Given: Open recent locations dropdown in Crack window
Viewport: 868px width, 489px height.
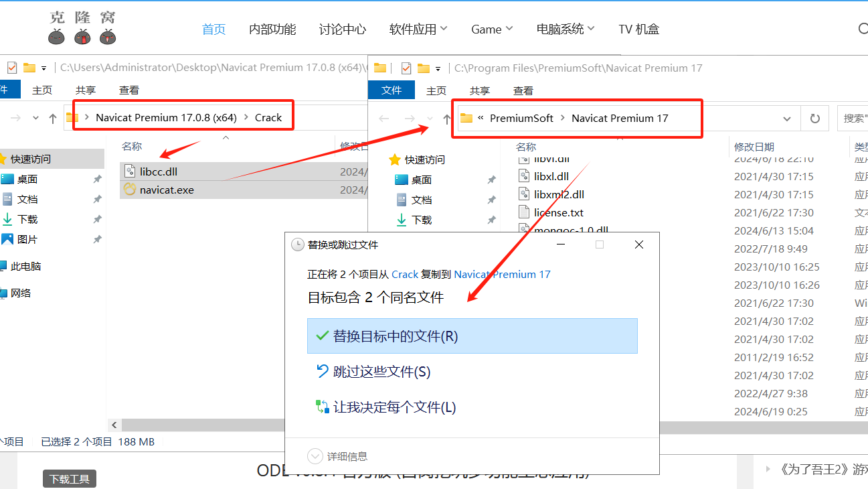Looking at the screenshot, I should click(35, 119).
